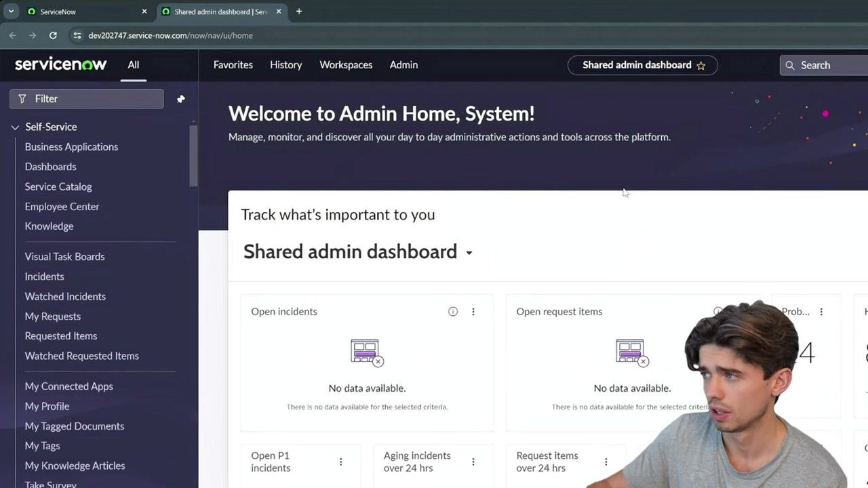Open the All menu
The width and height of the screenshot is (868, 488).
(x=134, y=65)
